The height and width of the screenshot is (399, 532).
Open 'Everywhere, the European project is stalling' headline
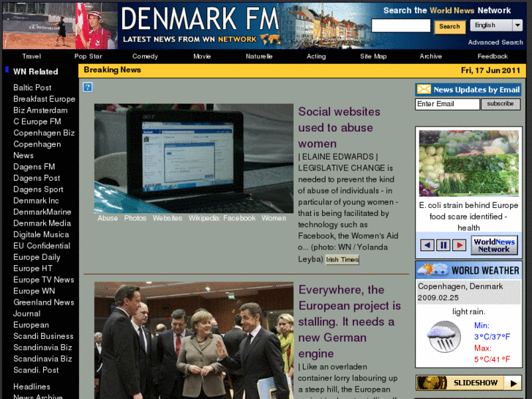click(x=350, y=321)
